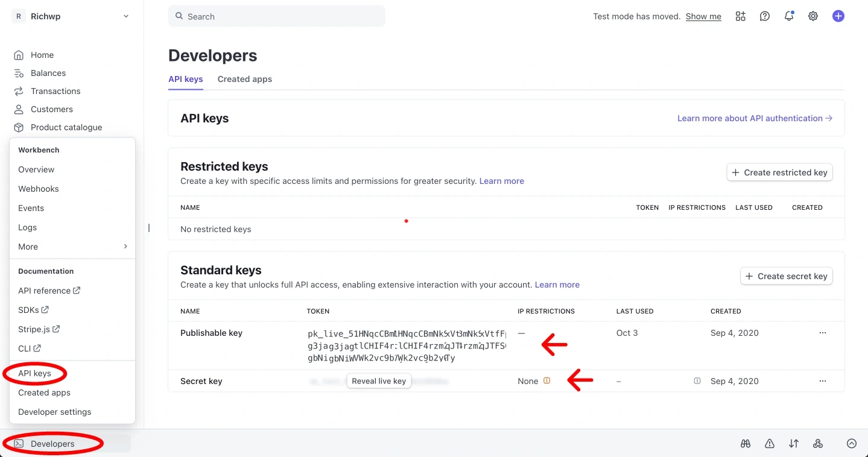Open Learn more about API authentication link
Image resolution: width=868 pixels, height=457 pixels.
(755, 118)
